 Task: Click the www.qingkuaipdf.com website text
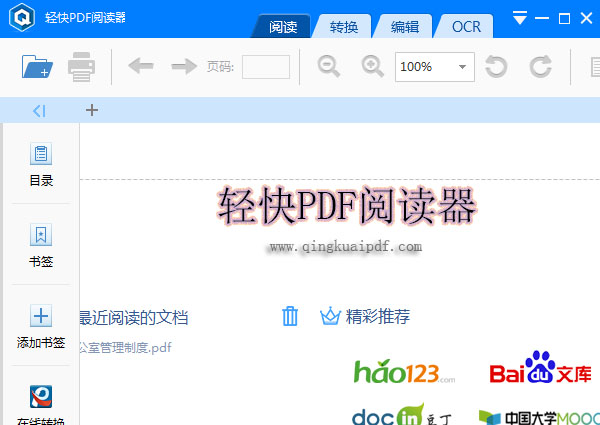pos(346,247)
